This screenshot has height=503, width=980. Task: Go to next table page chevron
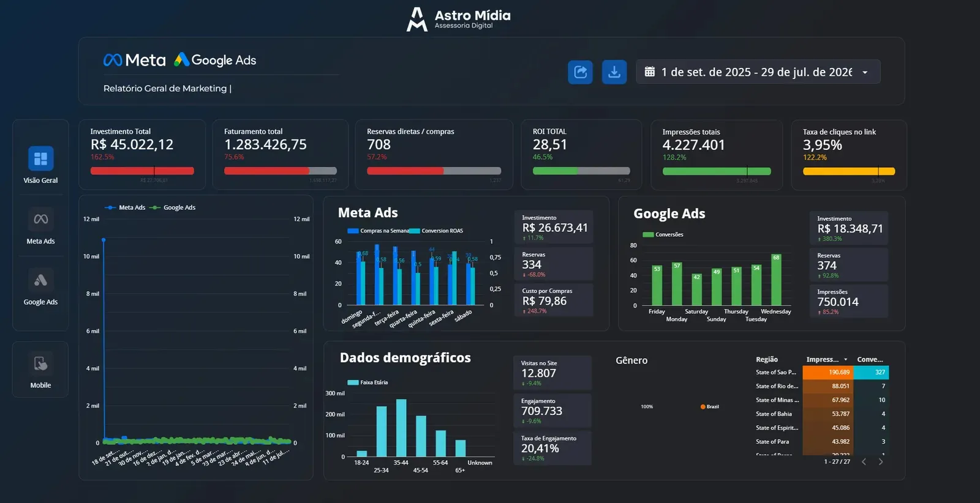[881, 462]
